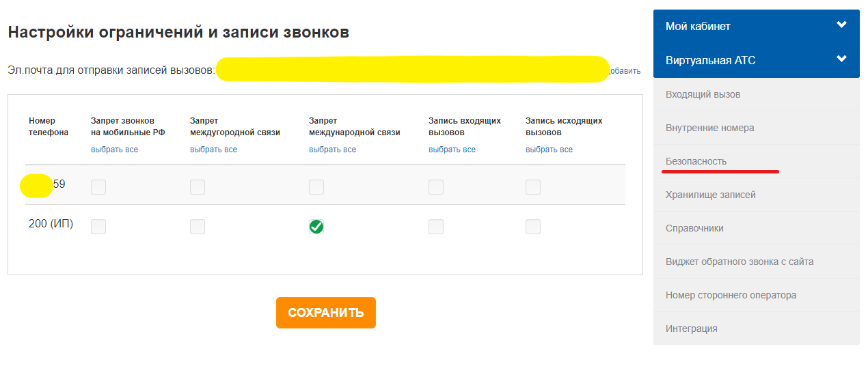The height and width of the screenshot is (379, 868).
Task: Check international ban for number ending 59
Action: click(x=316, y=187)
